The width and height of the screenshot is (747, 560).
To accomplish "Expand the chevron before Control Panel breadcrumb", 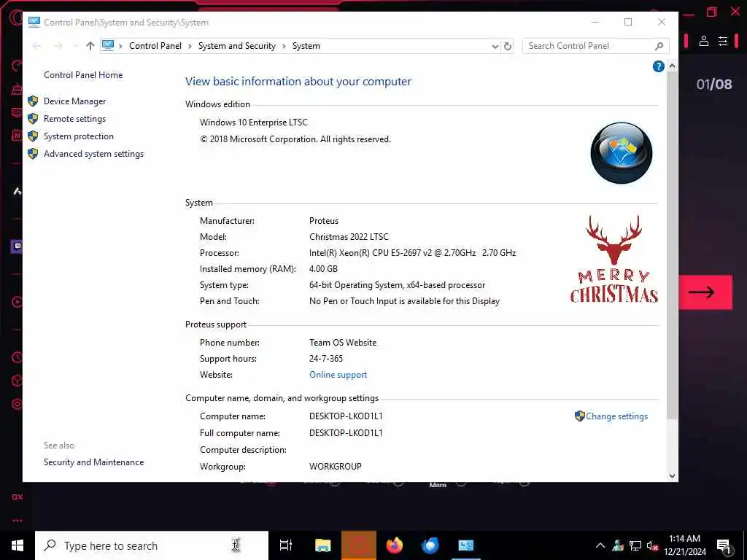I will [x=120, y=46].
